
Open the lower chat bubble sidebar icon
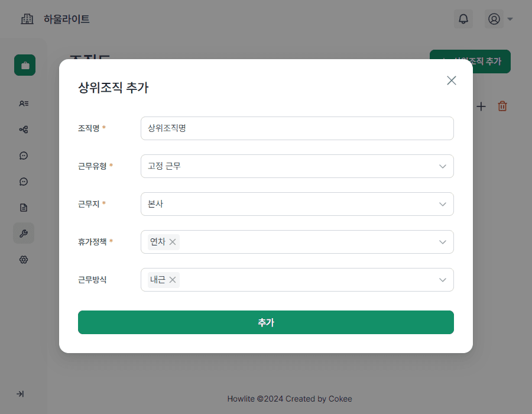point(23,181)
